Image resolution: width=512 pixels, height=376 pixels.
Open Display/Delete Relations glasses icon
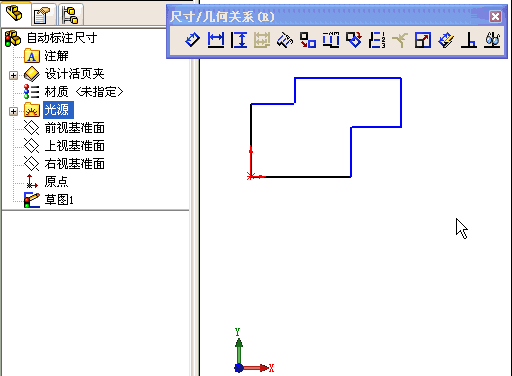(492, 40)
